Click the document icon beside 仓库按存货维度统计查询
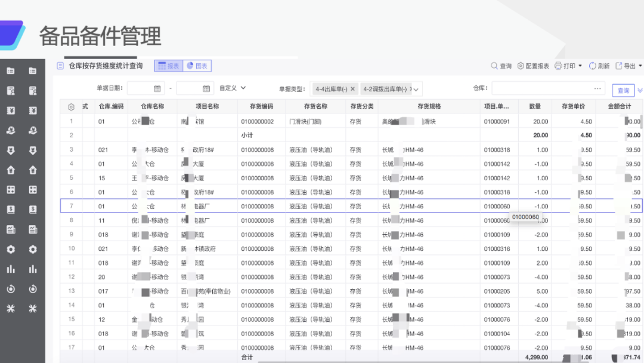The height and width of the screenshot is (363, 644). [x=60, y=66]
